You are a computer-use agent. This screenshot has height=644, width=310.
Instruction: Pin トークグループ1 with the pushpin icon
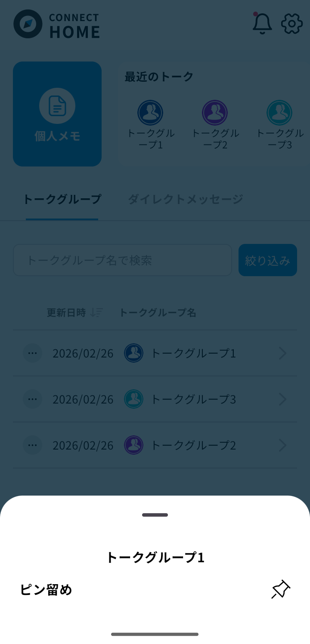coord(281,589)
